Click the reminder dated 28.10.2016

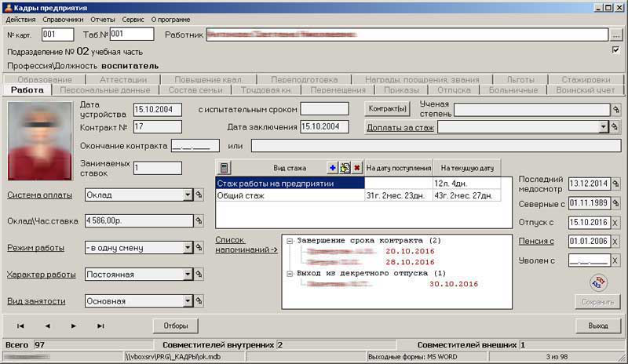(x=371, y=262)
